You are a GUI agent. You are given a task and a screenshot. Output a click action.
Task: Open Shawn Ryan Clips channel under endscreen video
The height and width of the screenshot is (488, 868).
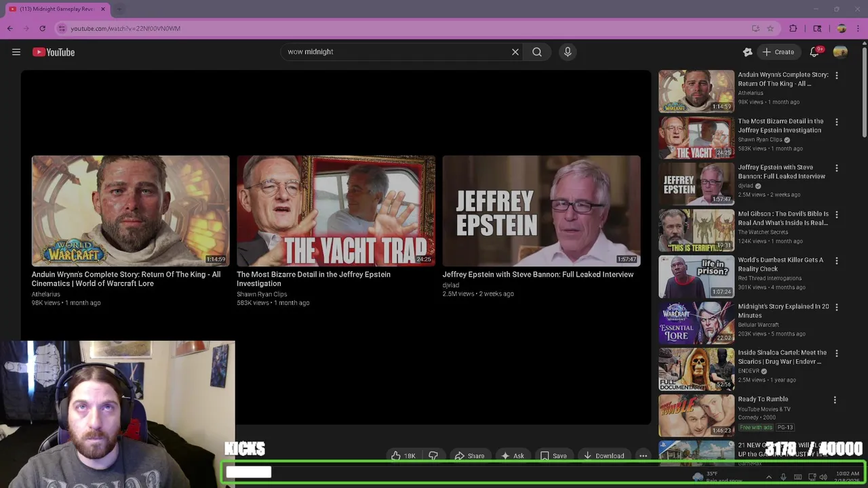click(x=262, y=294)
